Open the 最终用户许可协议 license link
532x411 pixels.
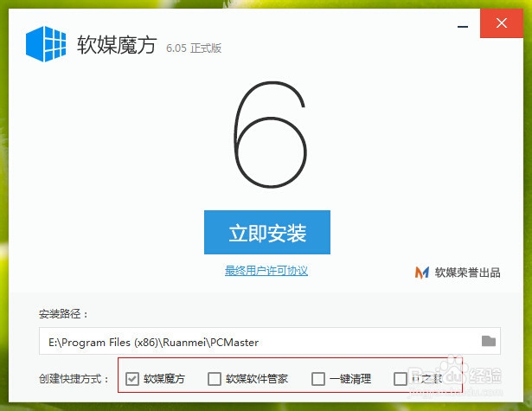coord(266,271)
